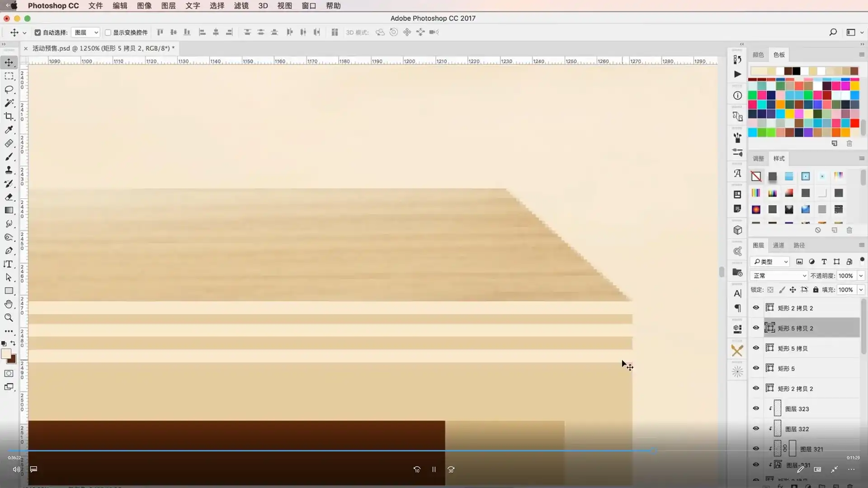
Task: Select the Lasso tool
Action: tap(9, 89)
